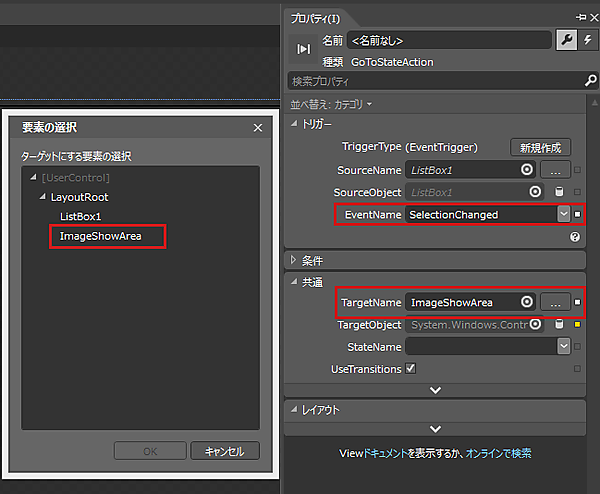The height and width of the screenshot is (494, 600).
Task: Expand the conditions section
Action: (293, 260)
